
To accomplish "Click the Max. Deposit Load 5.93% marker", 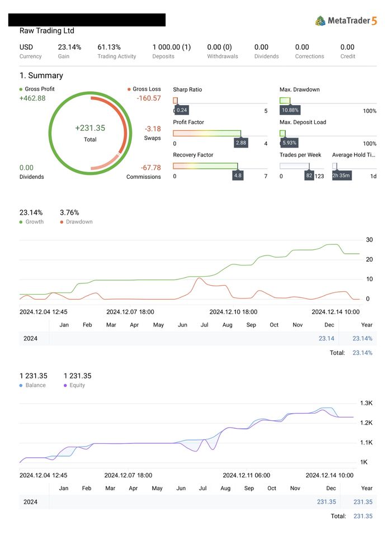I will click(290, 143).
